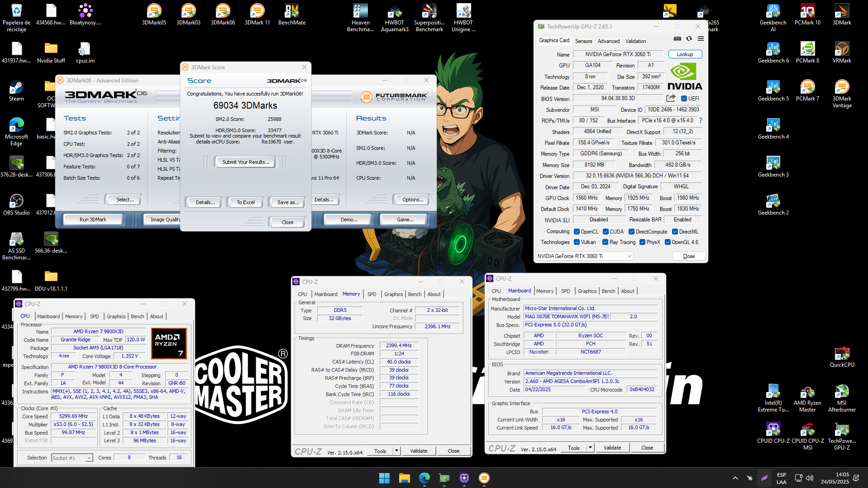Click the Lookup button in GPU-Z

pyautogui.click(x=685, y=54)
